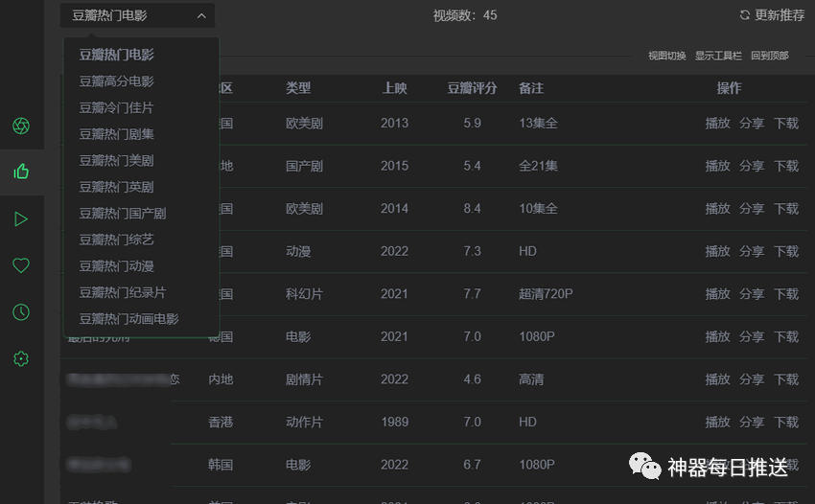Image resolution: width=815 pixels, height=504 pixels.
Task: Click 分享 in the 动作片 1989 row
Action: click(x=752, y=422)
